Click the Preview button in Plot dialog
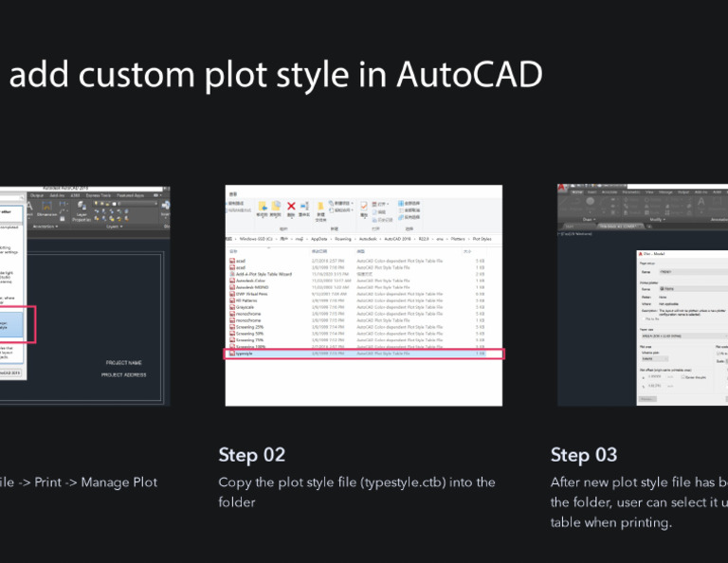This screenshot has height=563, width=728. coord(647,399)
